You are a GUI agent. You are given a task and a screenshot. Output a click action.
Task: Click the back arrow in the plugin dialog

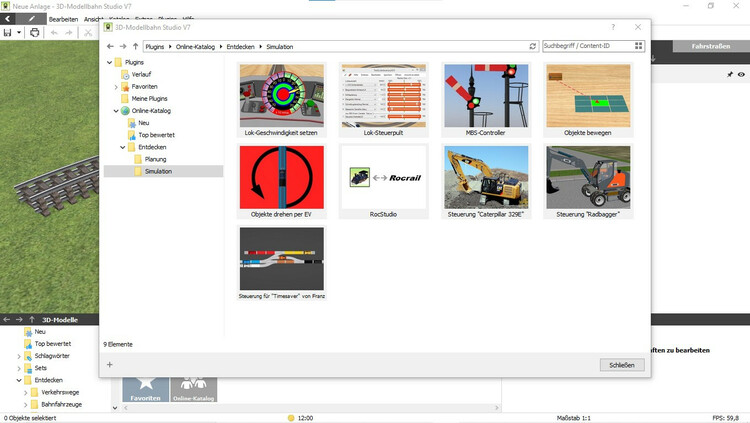pos(110,46)
